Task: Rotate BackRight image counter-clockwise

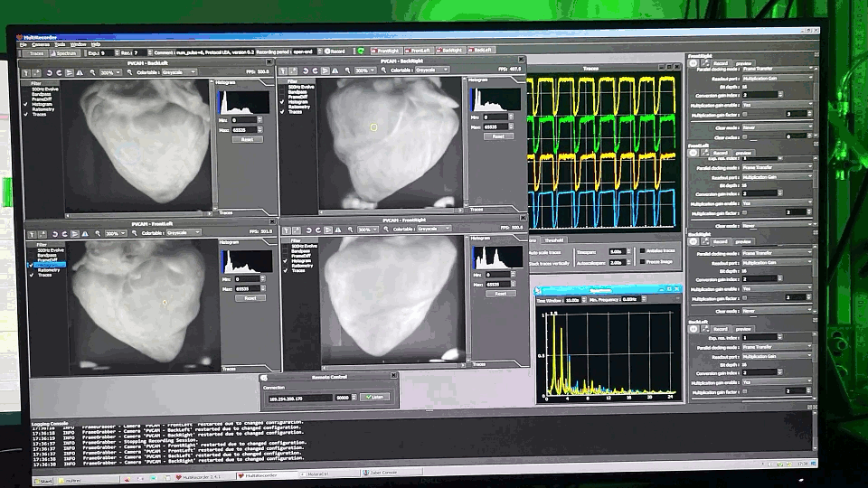Action: click(305, 71)
